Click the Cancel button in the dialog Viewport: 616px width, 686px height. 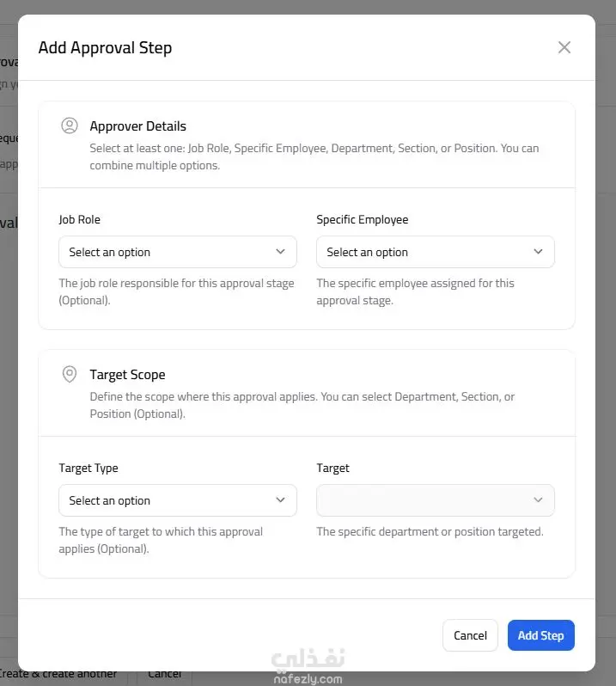tap(470, 635)
